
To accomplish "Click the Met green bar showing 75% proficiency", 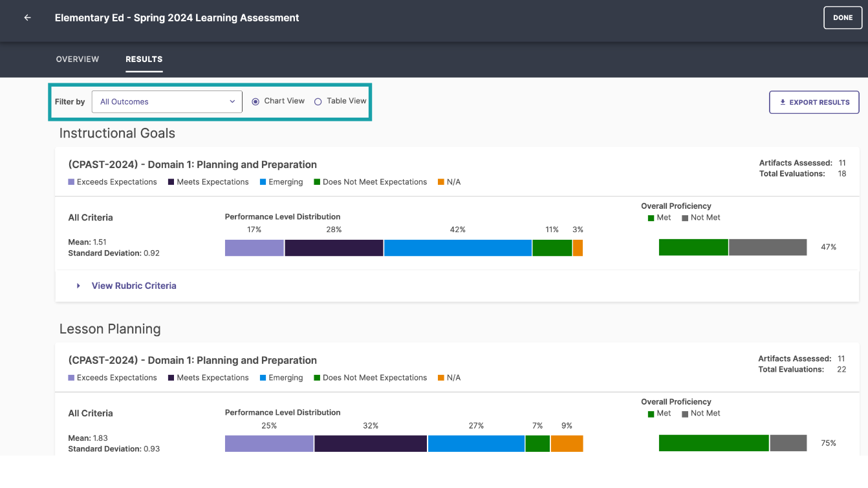I will coord(714,443).
